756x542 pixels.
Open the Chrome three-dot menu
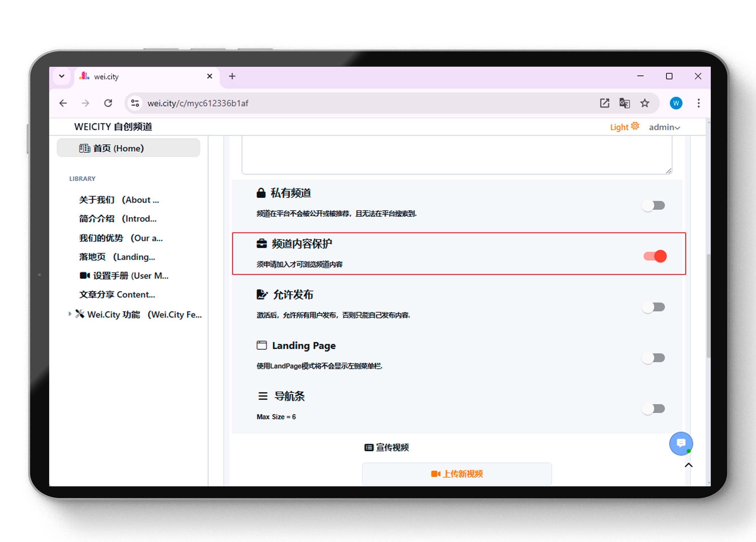point(698,103)
